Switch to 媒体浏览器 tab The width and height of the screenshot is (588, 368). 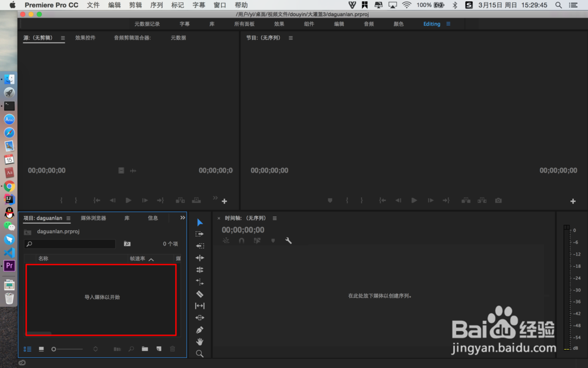(x=93, y=218)
